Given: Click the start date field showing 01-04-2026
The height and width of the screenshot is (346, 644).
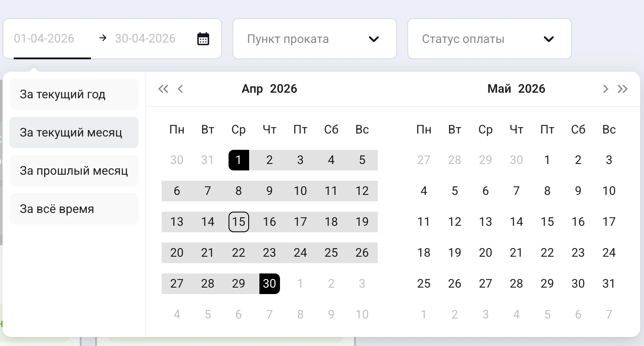Looking at the screenshot, I should point(44,39).
